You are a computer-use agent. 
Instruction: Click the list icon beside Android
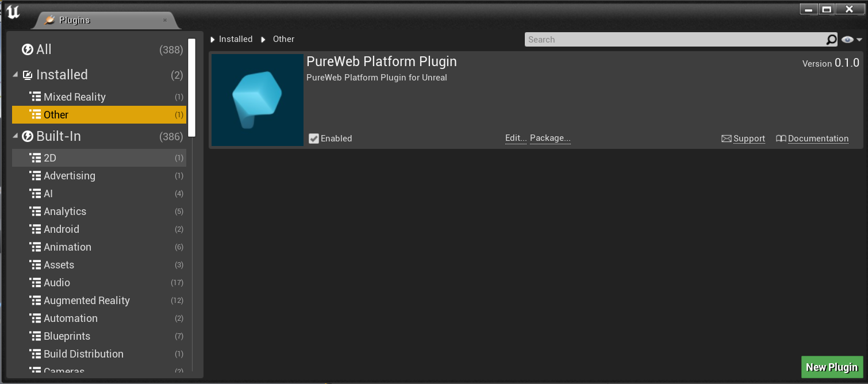35,229
